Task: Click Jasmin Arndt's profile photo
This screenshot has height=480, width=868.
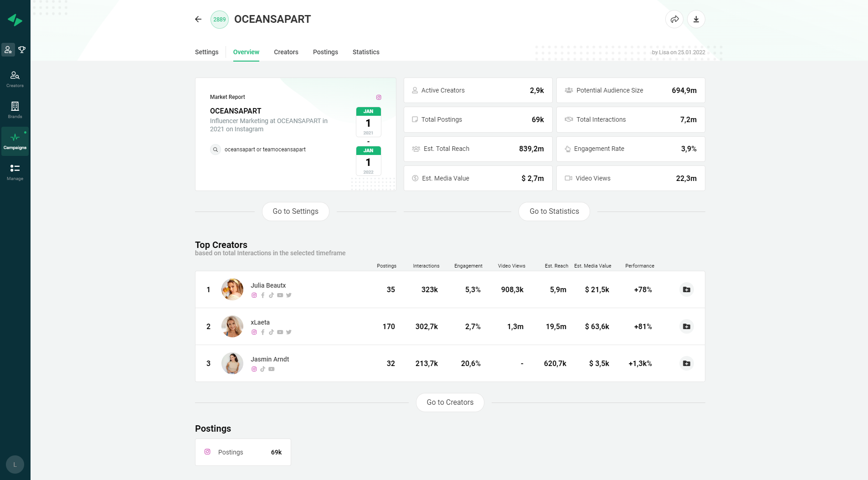Action: point(232,363)
